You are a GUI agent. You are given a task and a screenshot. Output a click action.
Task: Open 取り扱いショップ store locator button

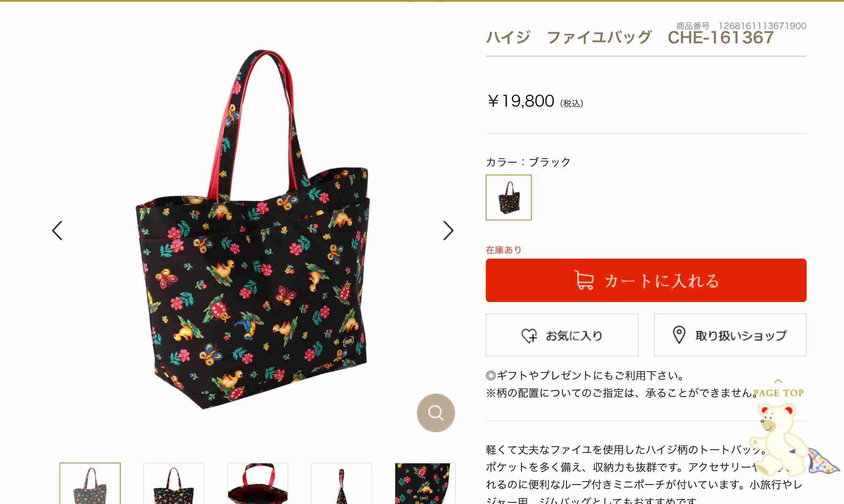click(730, 335)
